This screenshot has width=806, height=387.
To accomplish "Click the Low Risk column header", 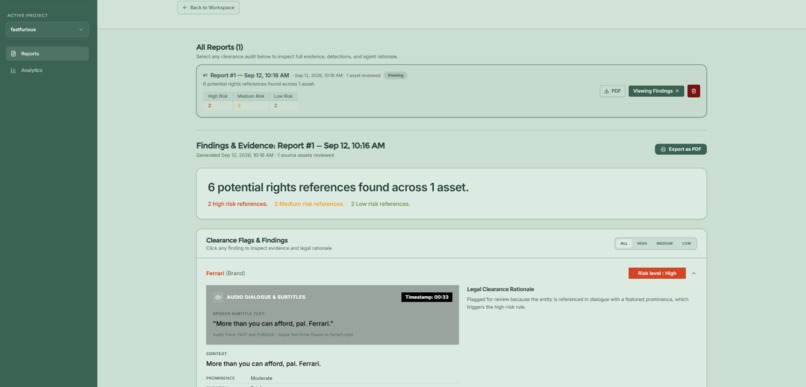I will coord(283,96).
